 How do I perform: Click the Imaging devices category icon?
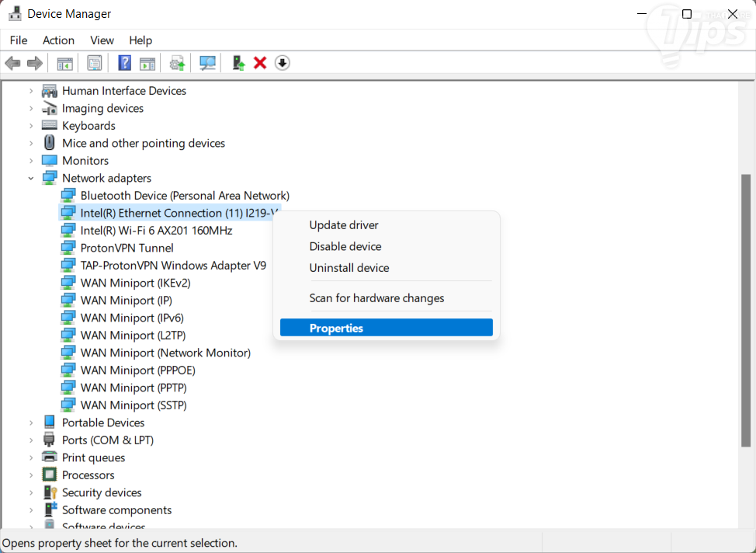[49, 108]
